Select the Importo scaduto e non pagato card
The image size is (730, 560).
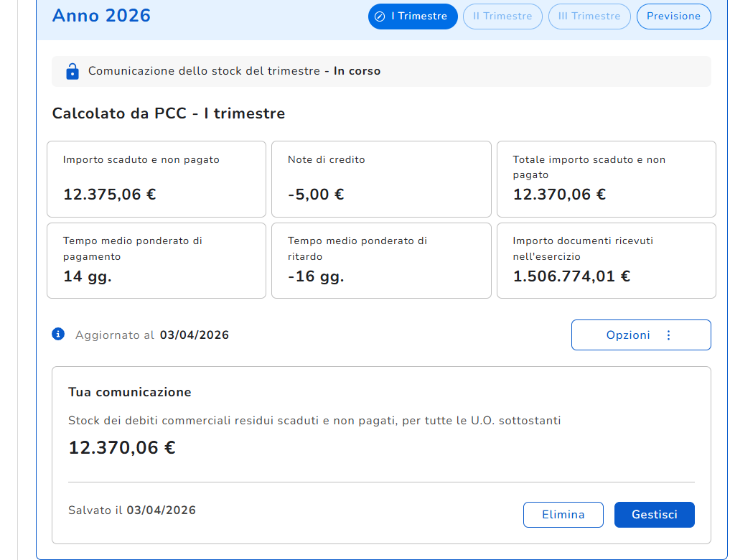tap(156, 179)
